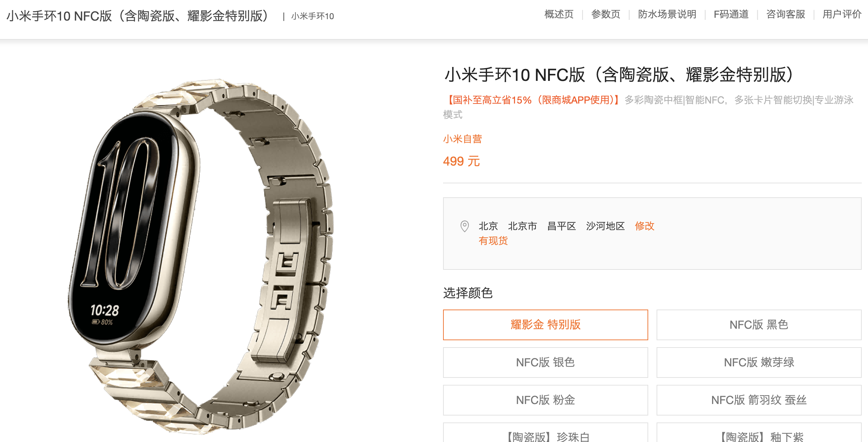
Task: Click 修改 to change delivery address
Action: click(x=644, y=226)
